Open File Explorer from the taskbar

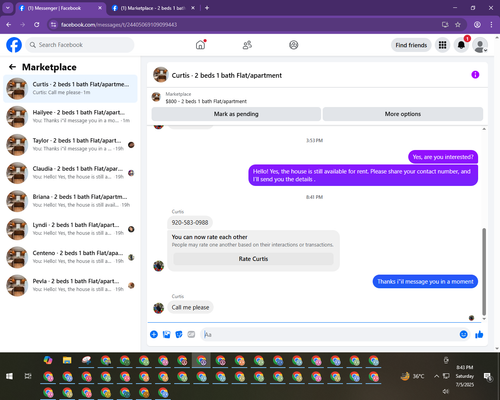pos(67,360)
